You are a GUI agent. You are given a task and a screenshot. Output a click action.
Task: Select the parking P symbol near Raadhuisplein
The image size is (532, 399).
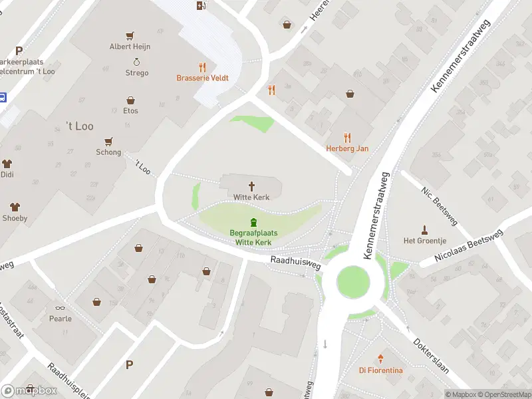(x=129, y=365)
